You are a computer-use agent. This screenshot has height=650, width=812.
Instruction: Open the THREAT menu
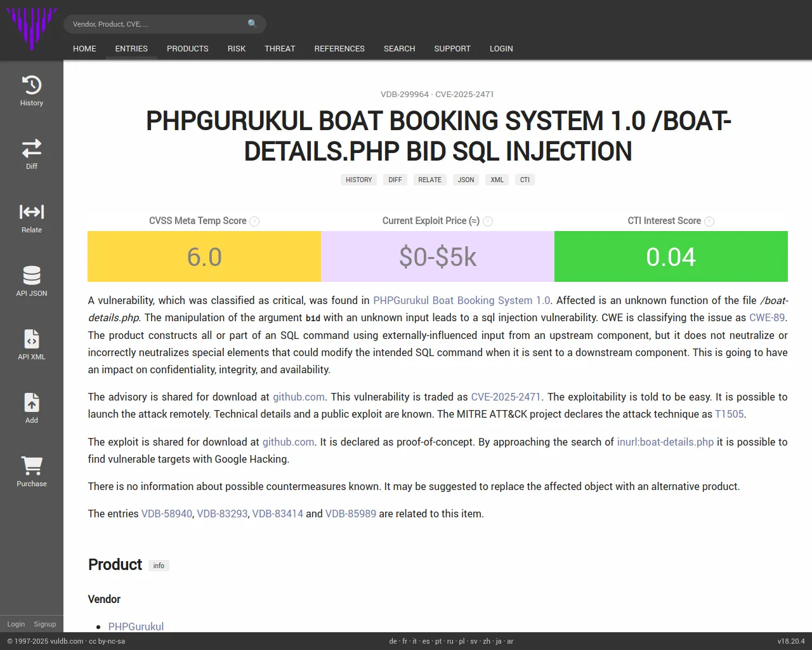pos(280,48)
